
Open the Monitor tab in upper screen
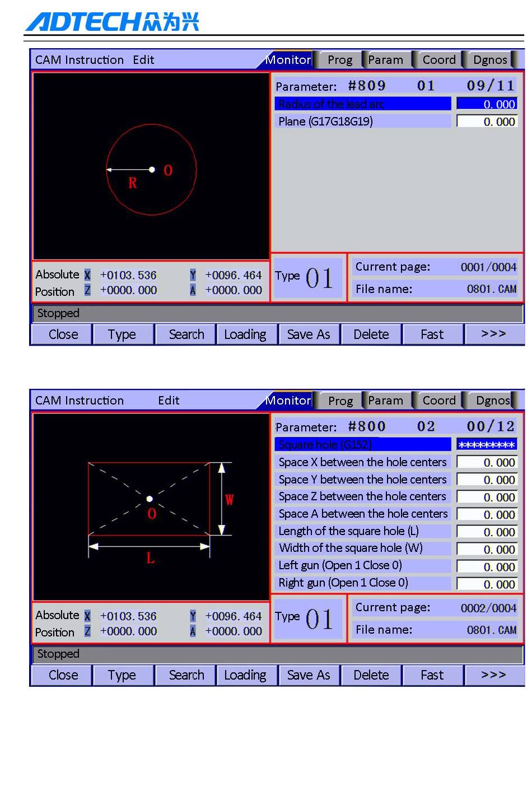point(288,60)
